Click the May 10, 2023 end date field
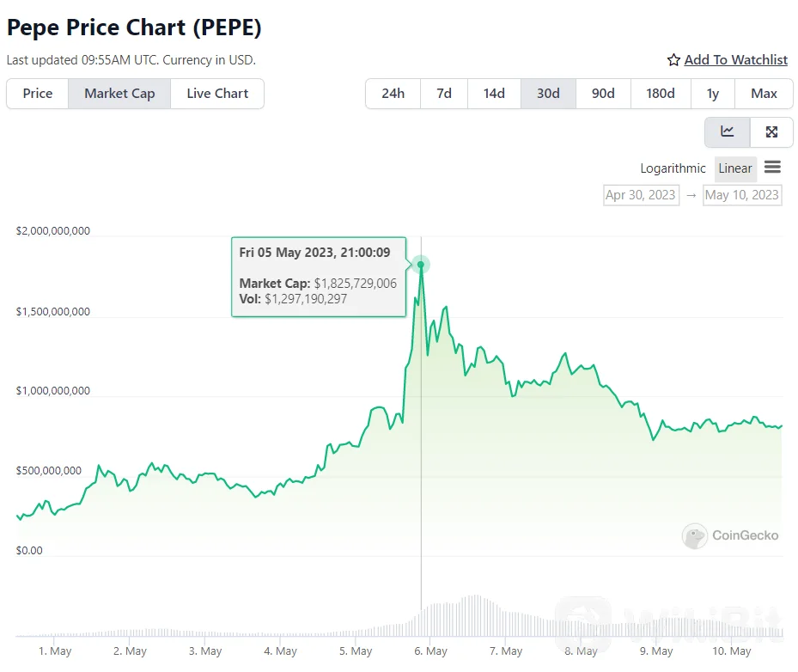The height and width of the screenshot is (672, 798). coord(741,195)
